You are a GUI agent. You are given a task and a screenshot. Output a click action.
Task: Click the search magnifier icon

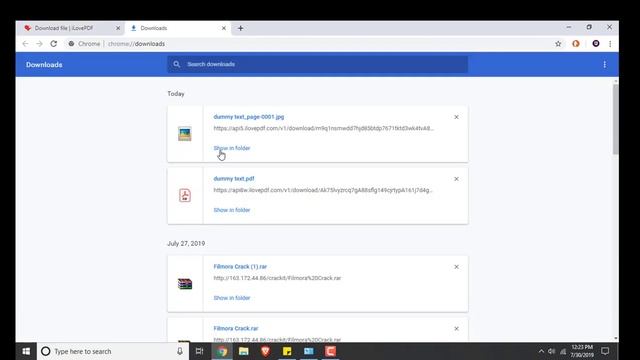tap(176, 64)
